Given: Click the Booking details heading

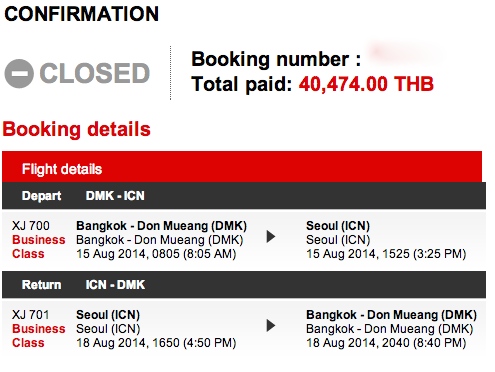Looking at the screenshot, I should [x=76, y=129].
